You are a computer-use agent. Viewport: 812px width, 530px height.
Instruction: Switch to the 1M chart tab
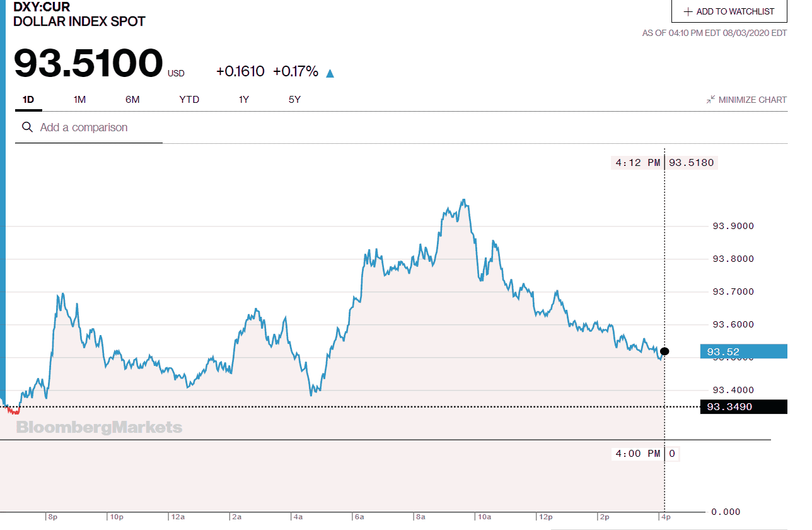point(79,100)
